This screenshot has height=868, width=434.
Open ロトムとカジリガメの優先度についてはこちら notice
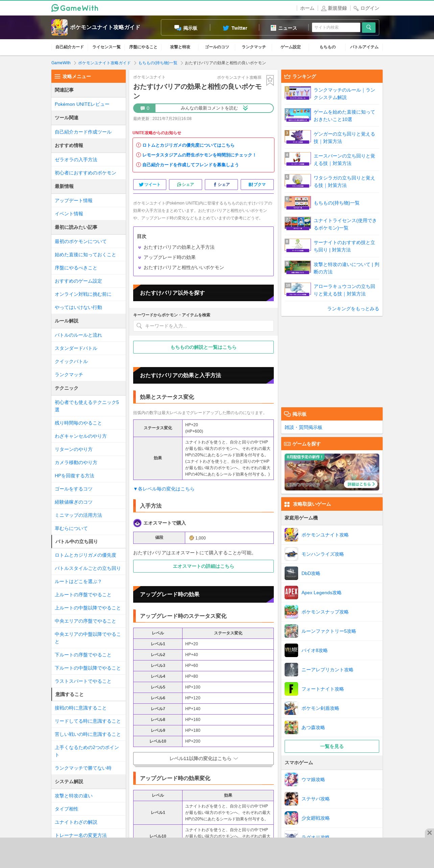pyautogui.click(x=188, y=145)
